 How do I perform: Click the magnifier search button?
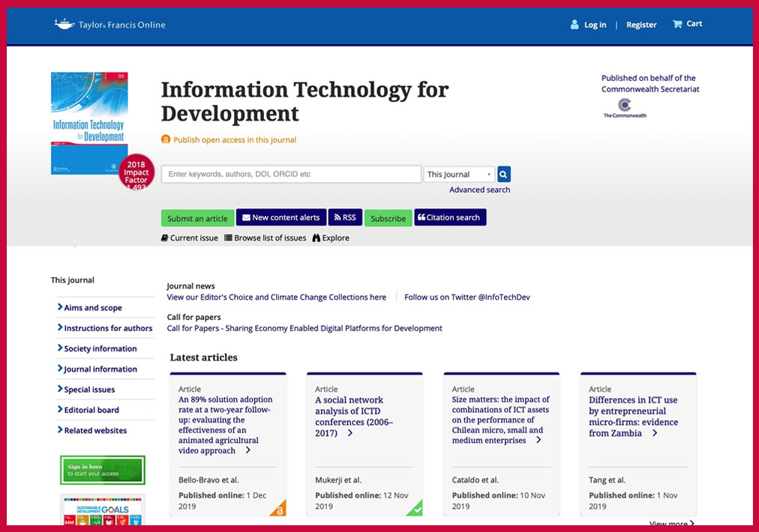pyautogui.click(x=503, y=174)
